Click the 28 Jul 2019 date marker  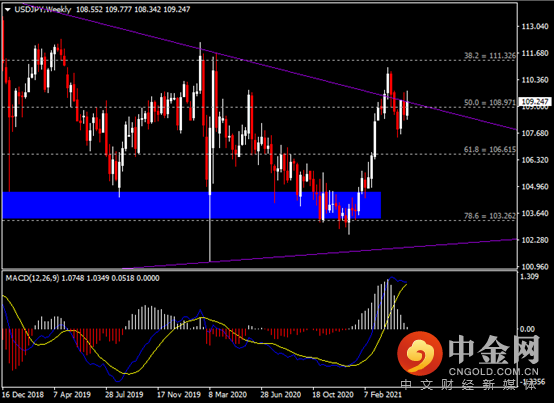click(124, 394)
